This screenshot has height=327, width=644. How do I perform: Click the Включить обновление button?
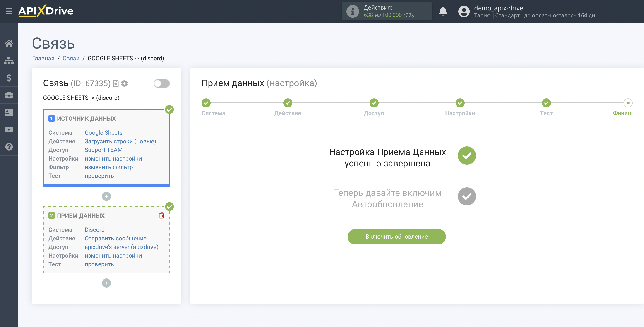coord(396,237)
